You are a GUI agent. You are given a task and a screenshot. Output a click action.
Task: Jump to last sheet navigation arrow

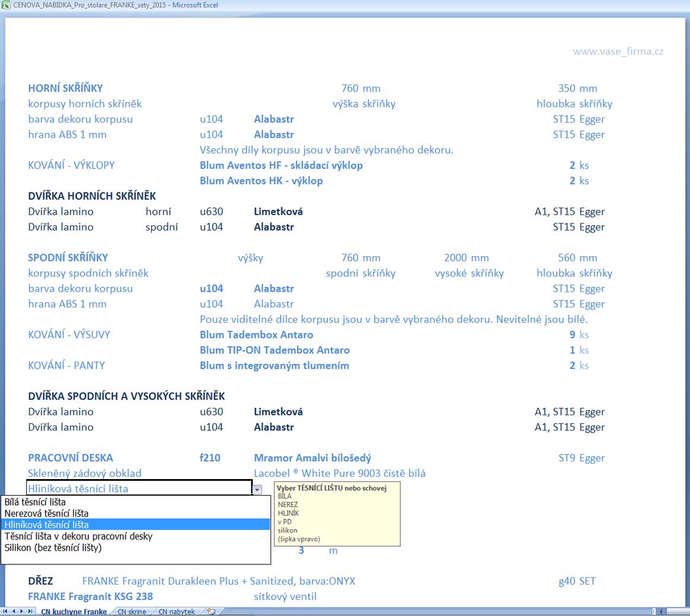tap(30, 611)
